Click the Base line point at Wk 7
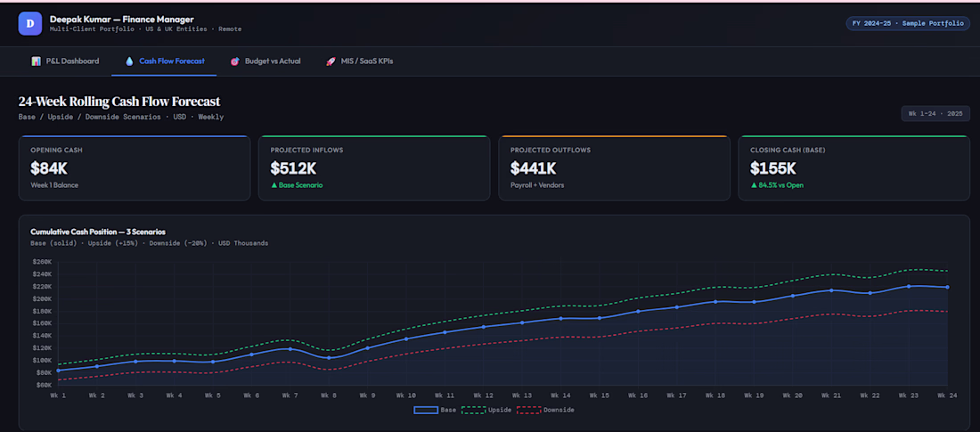980x432 pixels. (290, 349)
